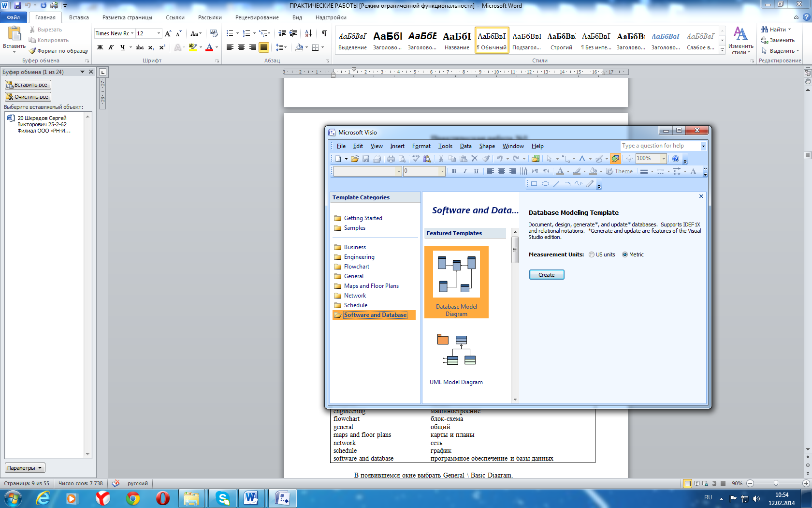Open Skype from taskbar
Image resolution: width=812 pixels, height=508 pixels.
[223, 498]
